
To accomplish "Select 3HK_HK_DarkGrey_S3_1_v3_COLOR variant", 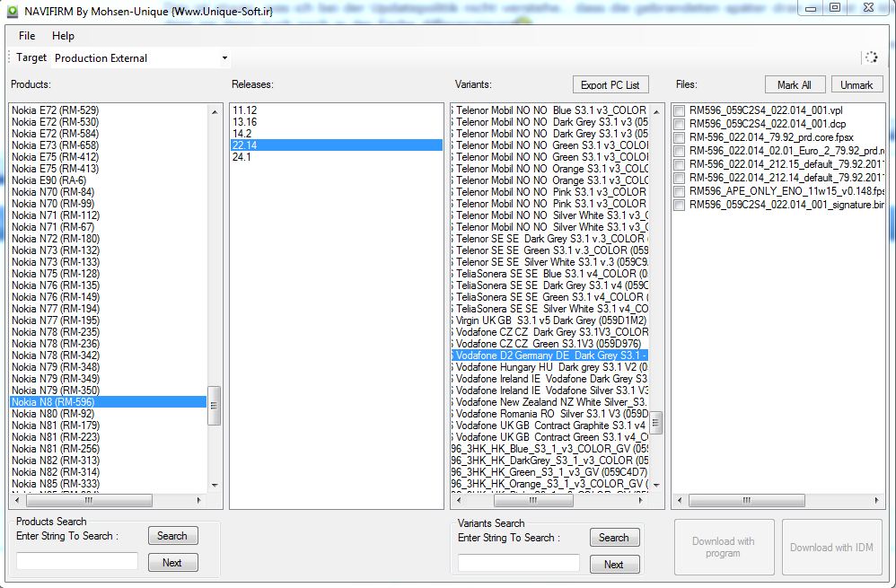I will (x=549, y=460).
